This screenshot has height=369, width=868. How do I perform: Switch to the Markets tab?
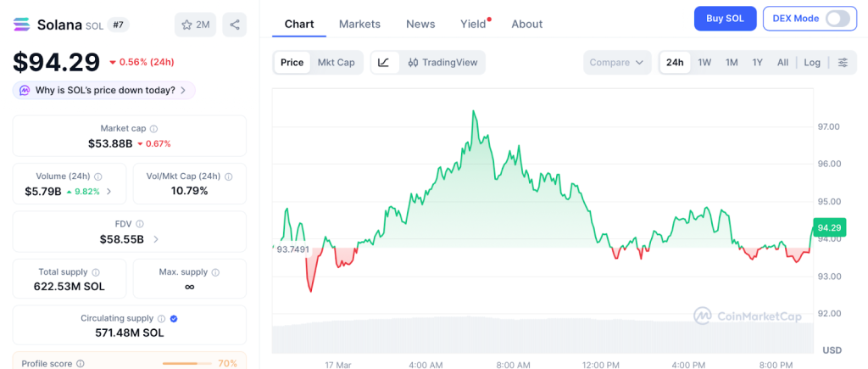[359, 24]
